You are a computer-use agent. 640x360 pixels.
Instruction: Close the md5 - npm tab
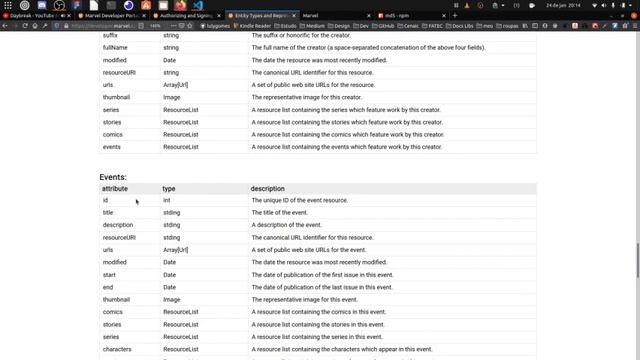[444, 16]
